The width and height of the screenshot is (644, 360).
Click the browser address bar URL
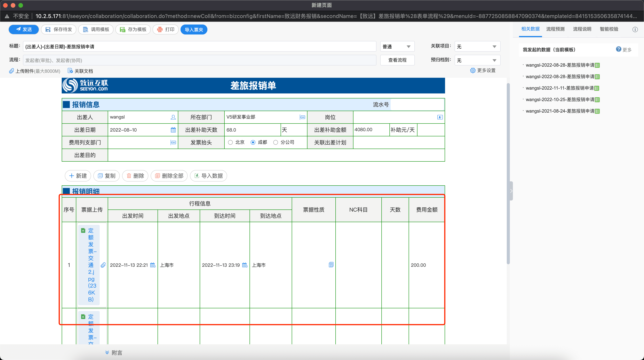tap(336, 16)
